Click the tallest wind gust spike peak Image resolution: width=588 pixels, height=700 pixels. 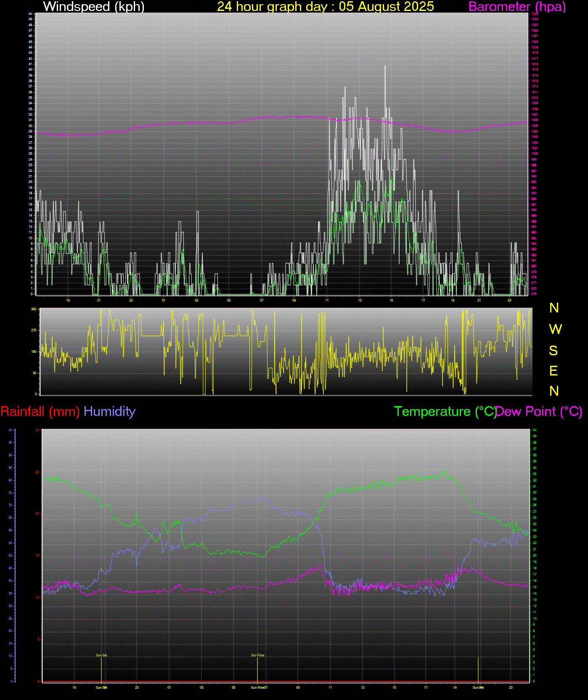point(384,67)
